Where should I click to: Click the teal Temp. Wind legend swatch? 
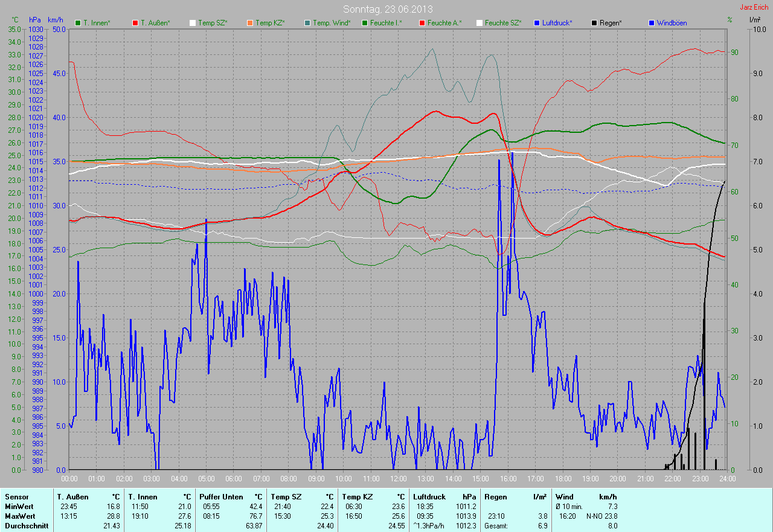[307, 23]
